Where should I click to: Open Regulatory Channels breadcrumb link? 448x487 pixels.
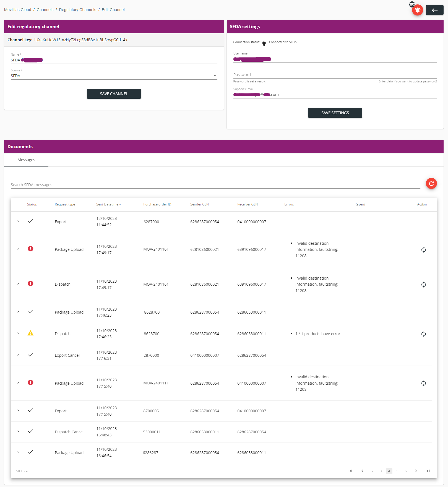78,10
